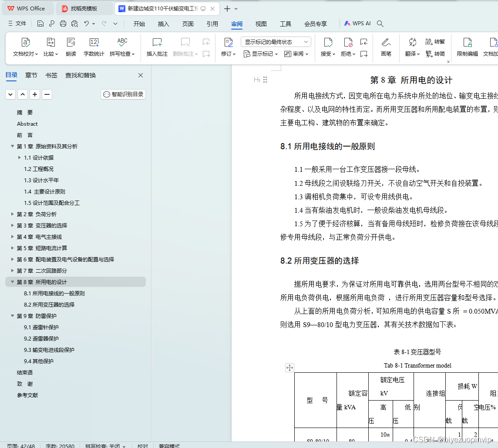The image size is (498, 448).
Task: Run Spell Check (拼写检查)
Action: pyautogui.click(x=122, y=47)
